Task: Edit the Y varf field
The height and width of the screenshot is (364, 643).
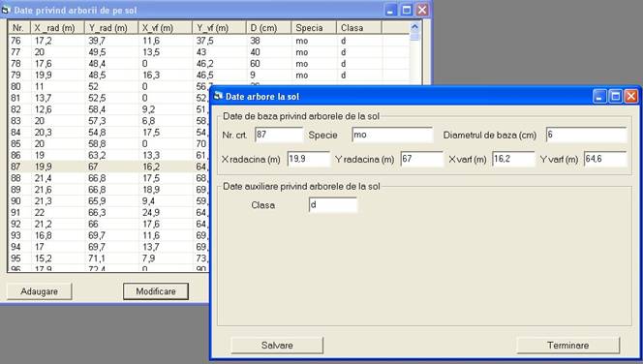Action: pos(605,159)
